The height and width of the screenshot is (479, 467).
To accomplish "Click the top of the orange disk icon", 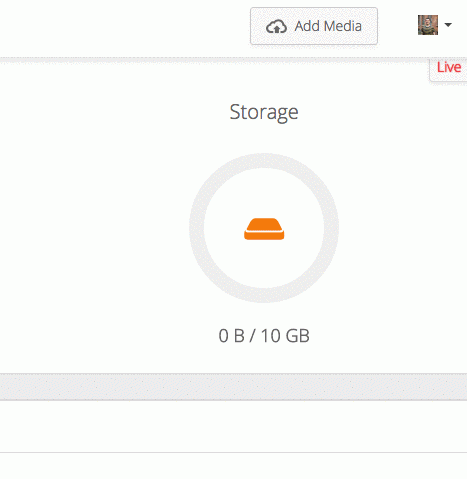I will 264,224.
